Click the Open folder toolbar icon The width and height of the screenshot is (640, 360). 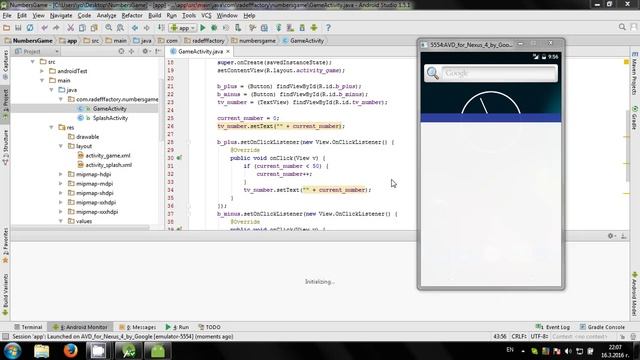[7, 28]
